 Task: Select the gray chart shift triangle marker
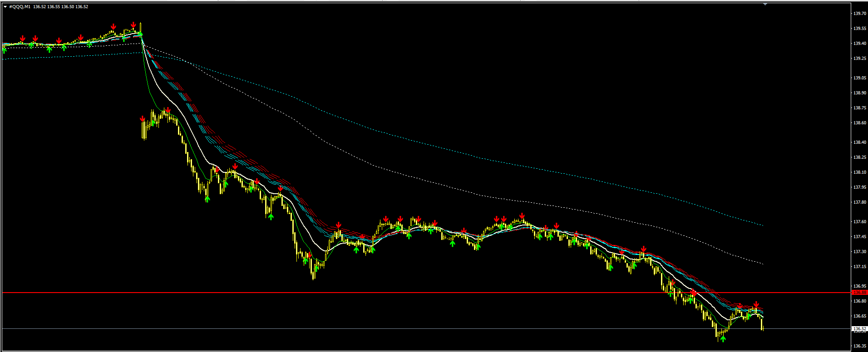click(x=765, y=4)
